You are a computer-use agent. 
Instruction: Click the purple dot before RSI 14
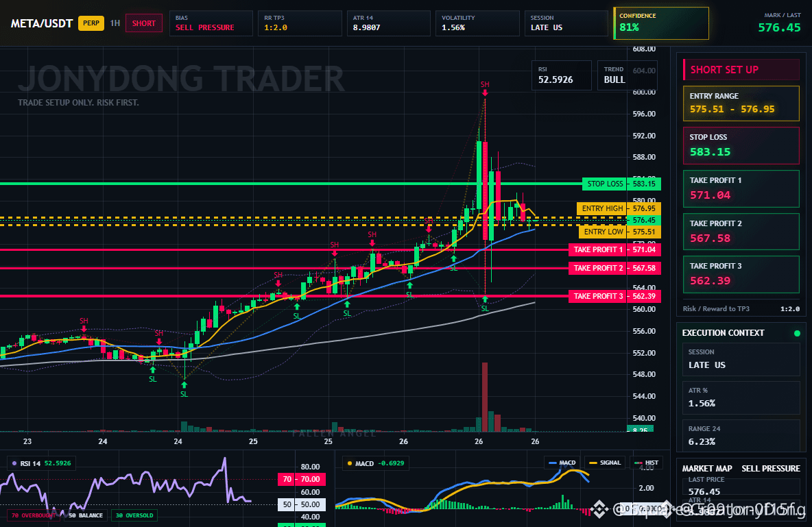pyautogui.click(x=13, y=463)
